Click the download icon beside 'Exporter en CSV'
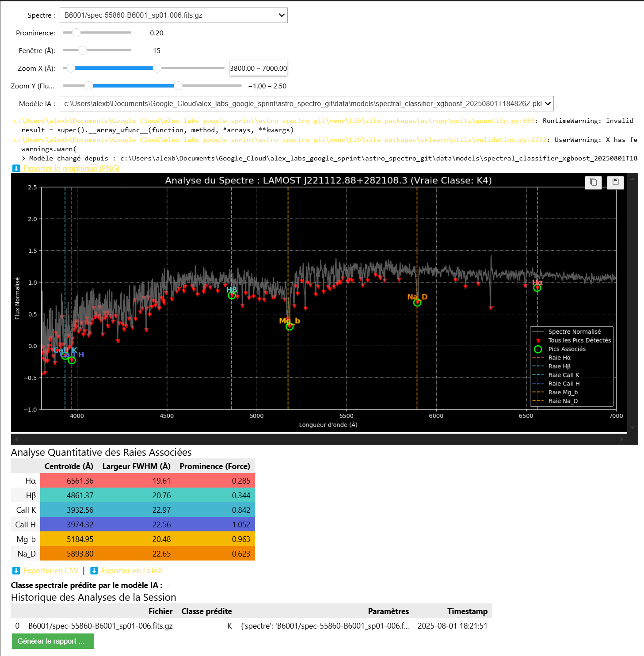Screen dimensions: 644x656 (x=16, y=571)
